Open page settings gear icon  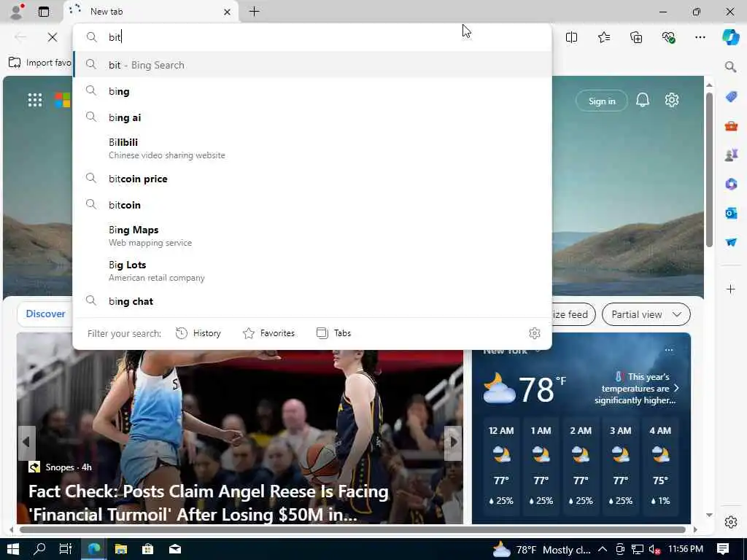(672, 100)
